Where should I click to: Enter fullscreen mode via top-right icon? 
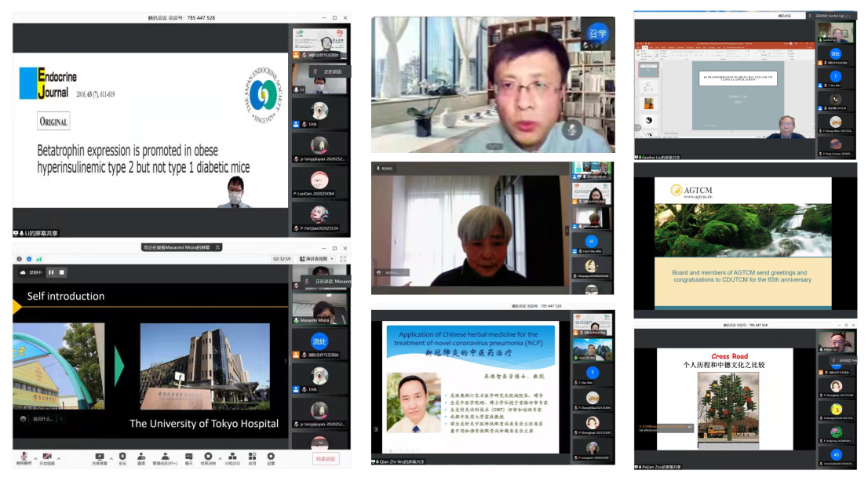pos(344,258)
